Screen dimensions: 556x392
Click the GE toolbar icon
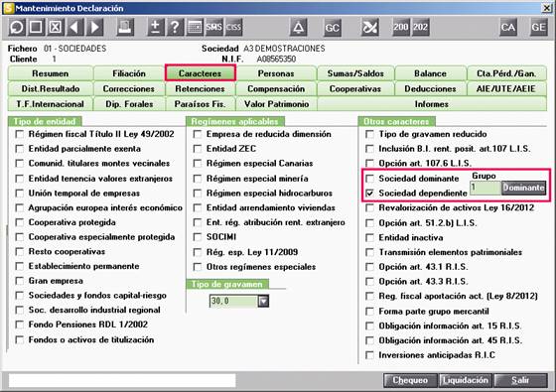tap(538, 28)
